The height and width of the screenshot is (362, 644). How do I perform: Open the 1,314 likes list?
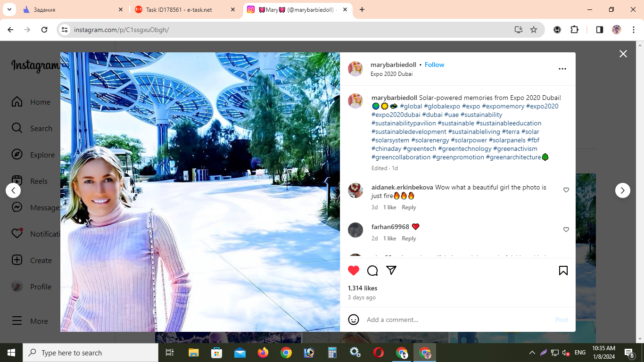pyautogui.click(x=363, y=288)
